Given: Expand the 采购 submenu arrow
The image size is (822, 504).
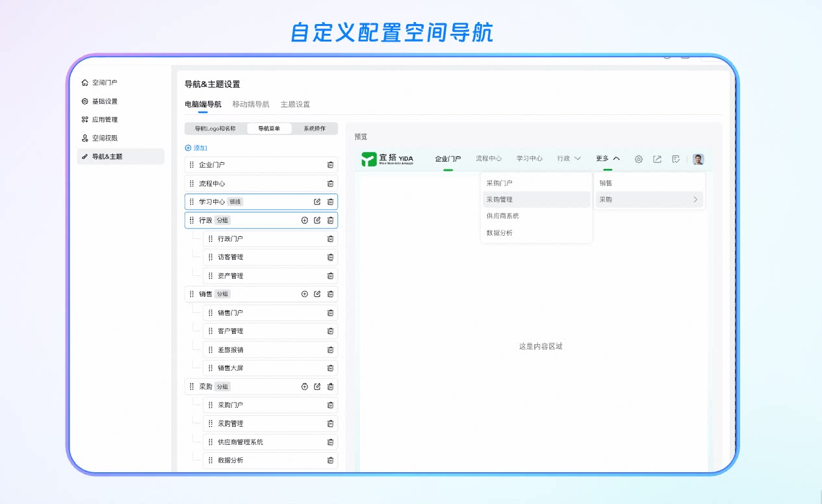Looking at the screenshot, I should [695, 199].
